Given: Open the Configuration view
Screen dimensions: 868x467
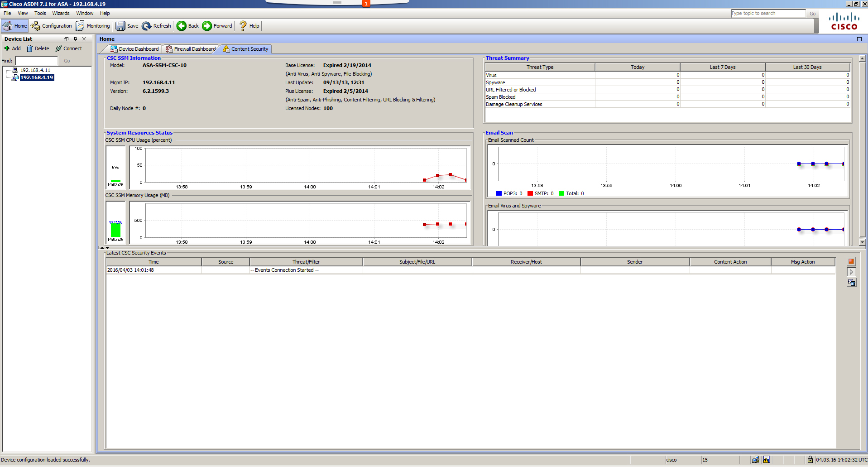Looking at the screenshot, I should pos(51,26).
